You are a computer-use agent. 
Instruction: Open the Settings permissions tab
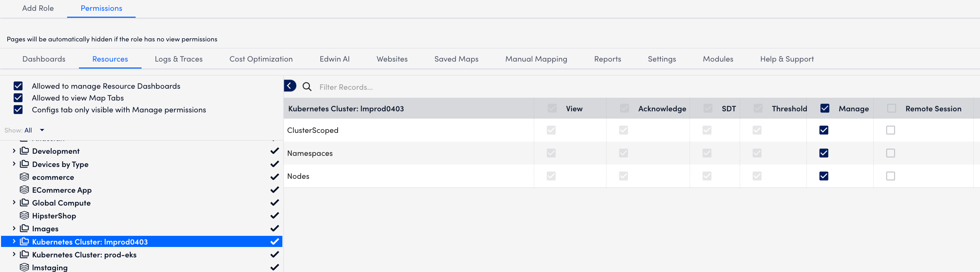click(661, 59)
